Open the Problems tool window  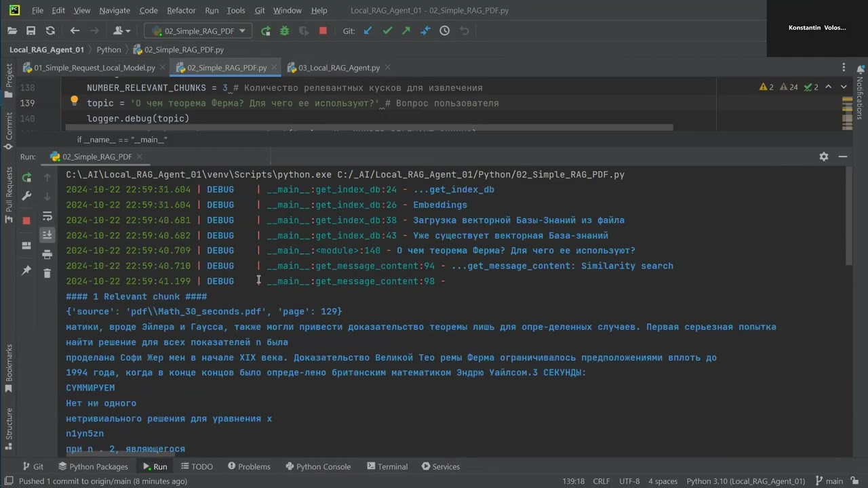click(x=249, y=466)
